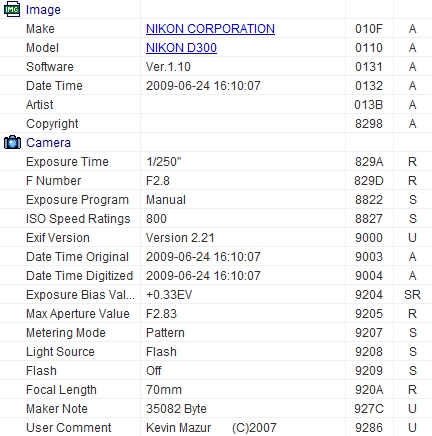The image size is (432, 436).
Task: Click the Exposure Program value Manual
Action: 166,200
